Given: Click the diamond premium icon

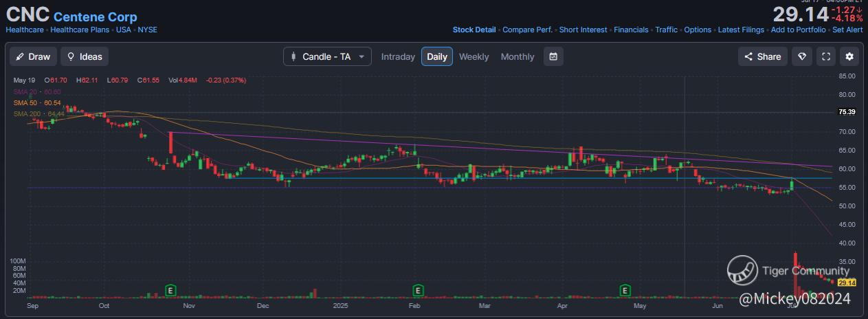Looking at the screenshot, I should point(801,56).
